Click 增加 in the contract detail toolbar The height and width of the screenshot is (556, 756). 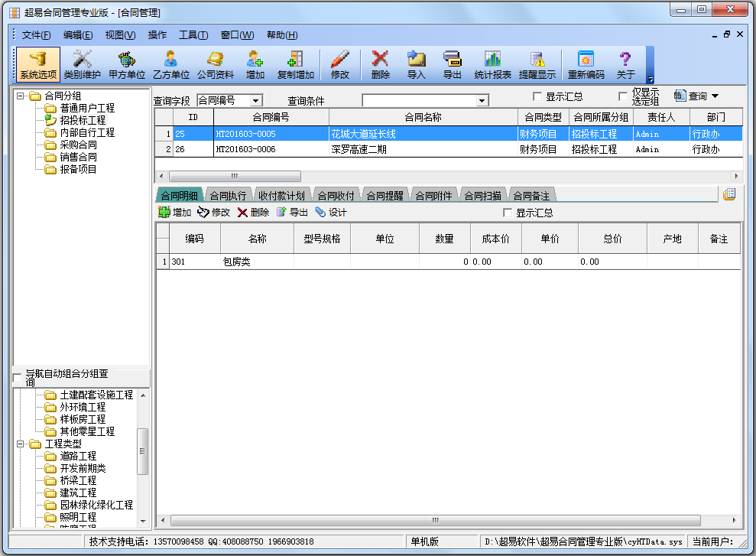click(175, 212)
